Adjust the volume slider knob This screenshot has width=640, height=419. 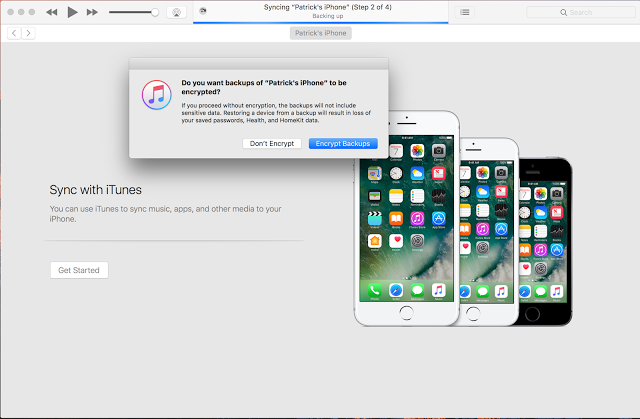(155, 12)
